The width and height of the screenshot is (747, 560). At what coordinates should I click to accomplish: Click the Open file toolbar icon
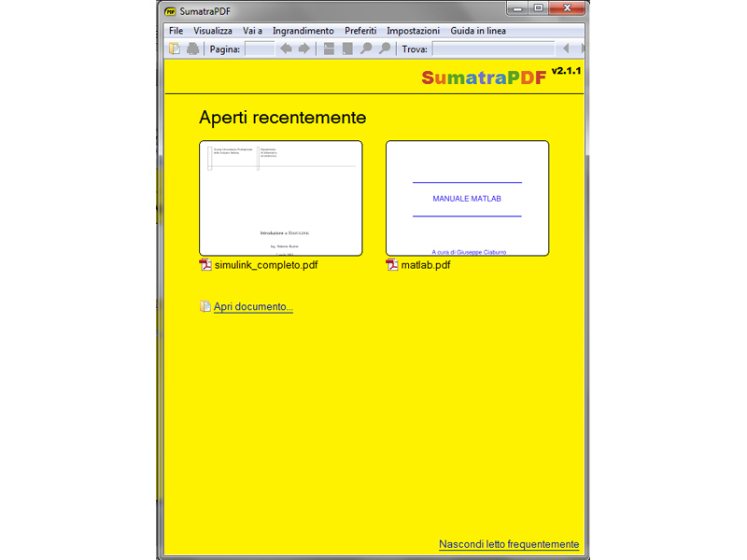(175, 49)
